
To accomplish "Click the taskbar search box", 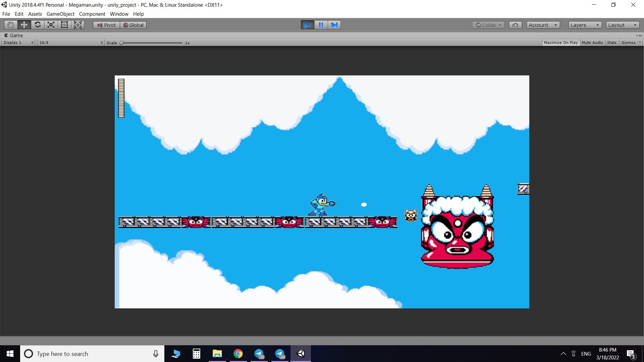I will tap(92, 354).
